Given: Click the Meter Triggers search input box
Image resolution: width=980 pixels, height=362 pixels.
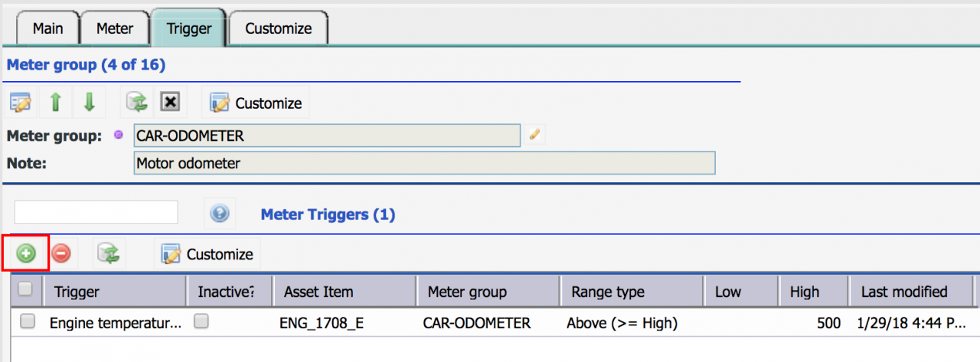Looking at the screenshot, I should click(x=96, y=213).
